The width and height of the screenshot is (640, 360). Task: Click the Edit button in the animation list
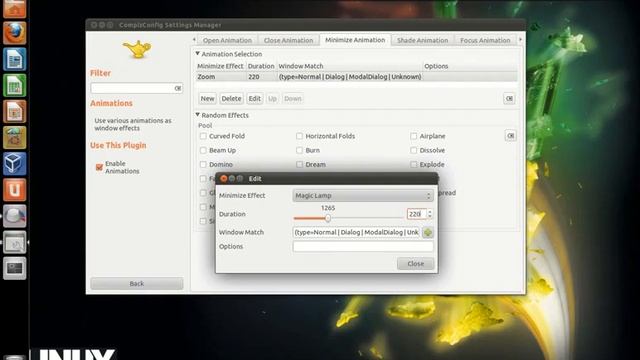click(x=254, y=98)
